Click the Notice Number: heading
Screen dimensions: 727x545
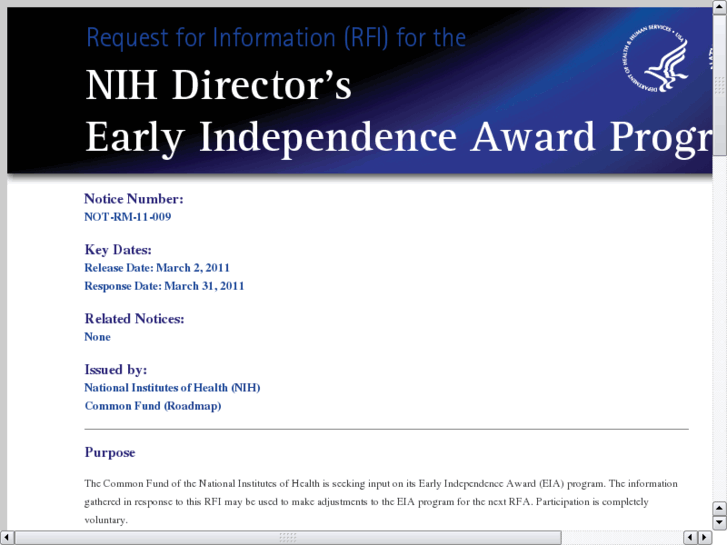tap(134, 199)
